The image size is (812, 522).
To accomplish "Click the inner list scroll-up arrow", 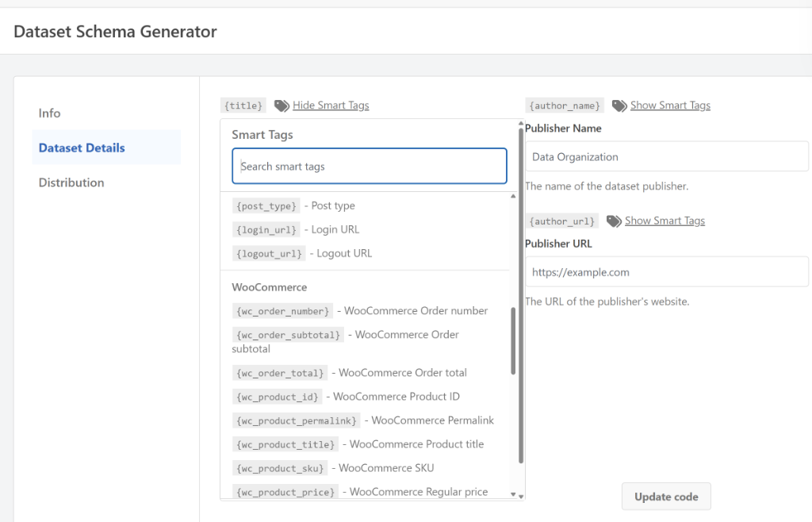I will pyautogui.click(x=513, y=196).
